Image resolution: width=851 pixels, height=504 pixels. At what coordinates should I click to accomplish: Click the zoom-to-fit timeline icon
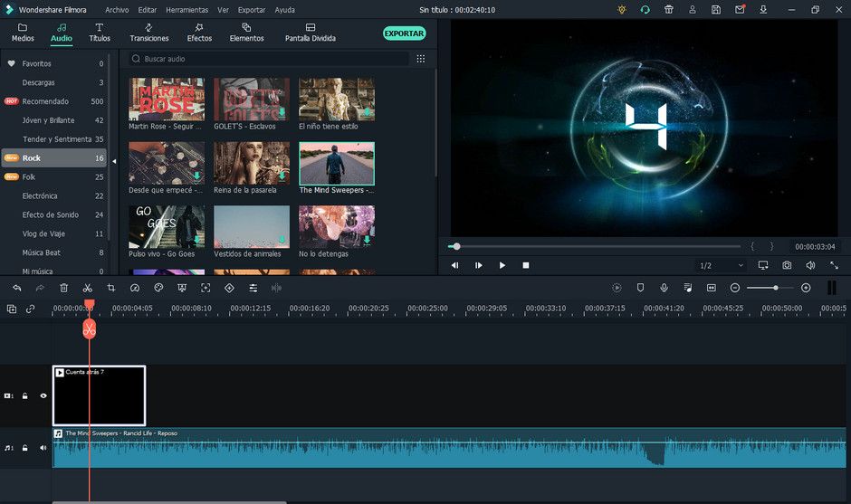click(x=711, y=288)
